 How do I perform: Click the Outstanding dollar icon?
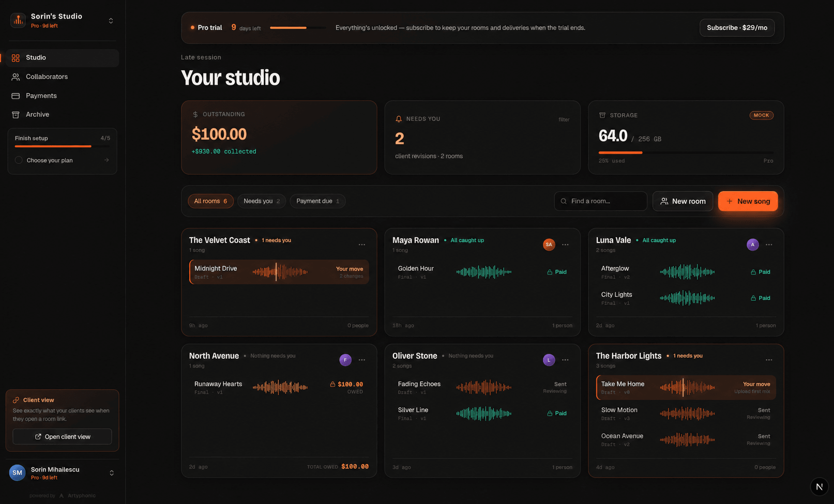pos(195,114)
